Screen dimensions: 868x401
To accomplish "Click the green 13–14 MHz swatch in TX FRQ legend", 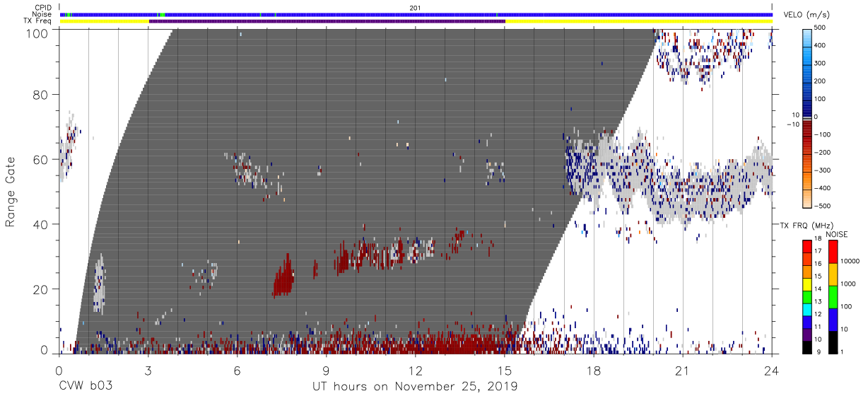I will pyautogui.click(x=807, y=298).
